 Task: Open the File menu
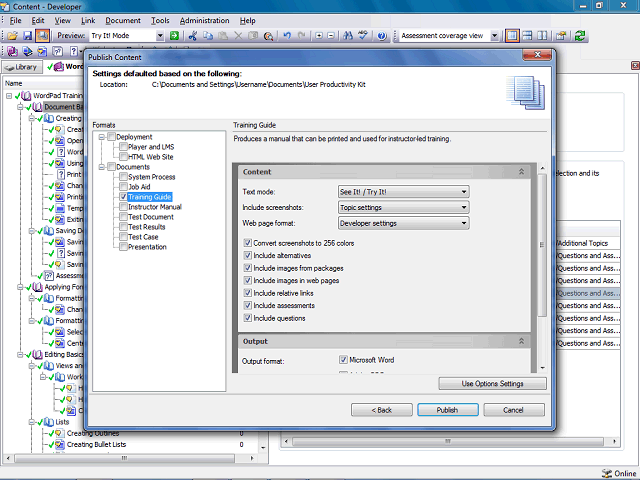(16, 20)
